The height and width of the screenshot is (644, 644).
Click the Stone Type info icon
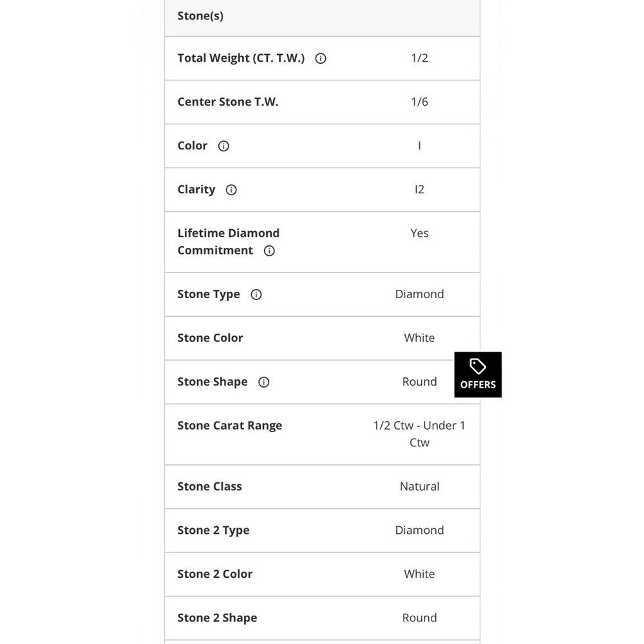click(x=256, y=294)
